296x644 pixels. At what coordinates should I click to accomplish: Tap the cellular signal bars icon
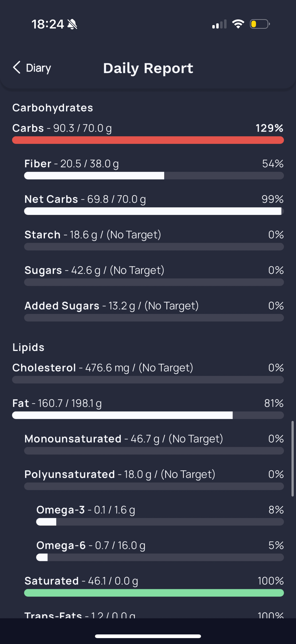tap(219, 24)
